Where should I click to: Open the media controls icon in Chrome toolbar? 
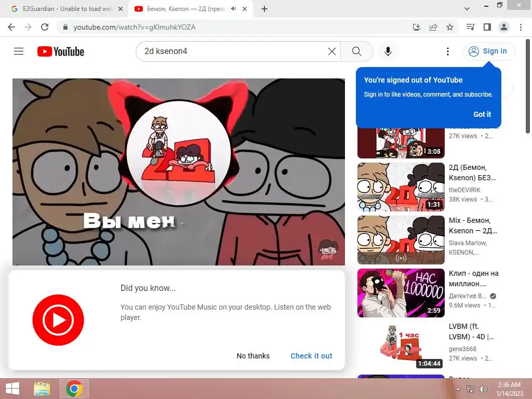click(x=470, y=27)
